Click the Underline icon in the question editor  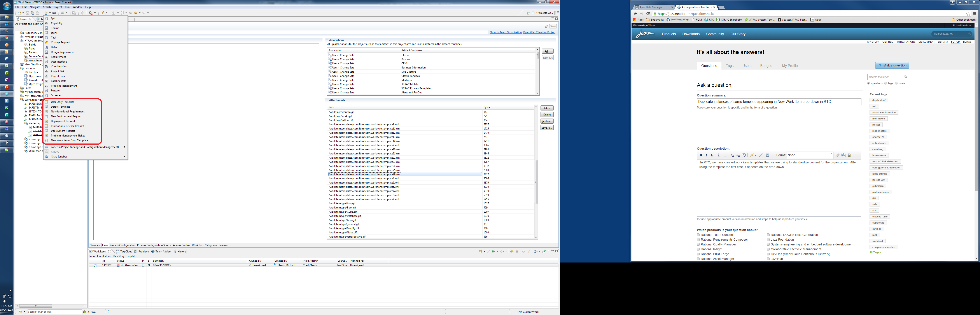(x=712, y=155)
